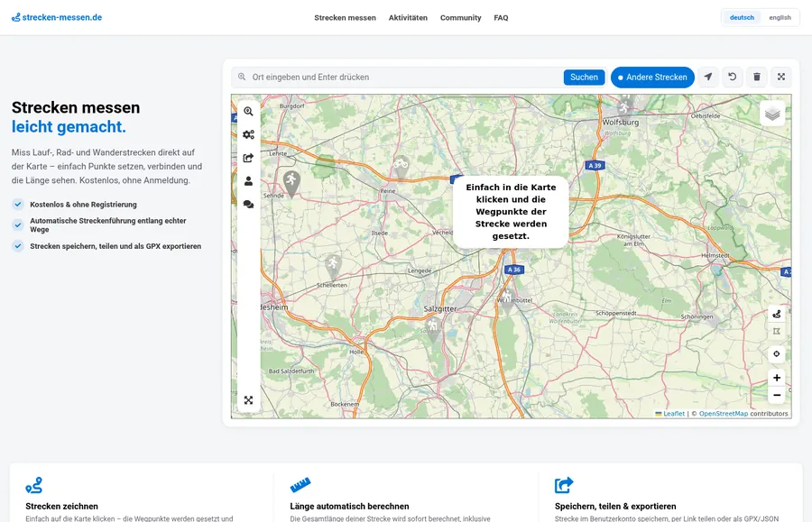The height and width of the screenshot is (522, 812).
Task: Click the flag icon on right map edge
Action: point(776,331)
